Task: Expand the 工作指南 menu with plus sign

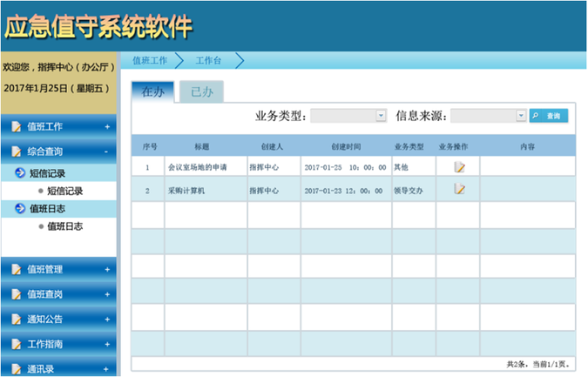Action: [x=107, y=345]
